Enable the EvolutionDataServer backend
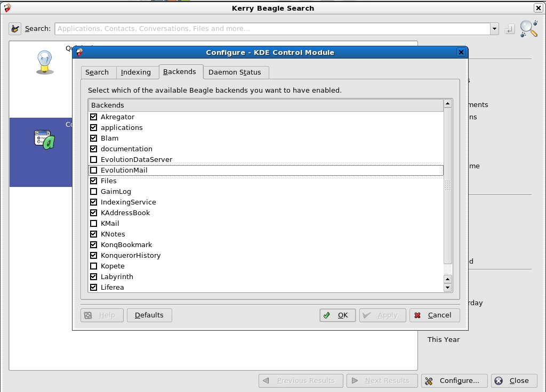Screen dimensions: 546x392 93,159
